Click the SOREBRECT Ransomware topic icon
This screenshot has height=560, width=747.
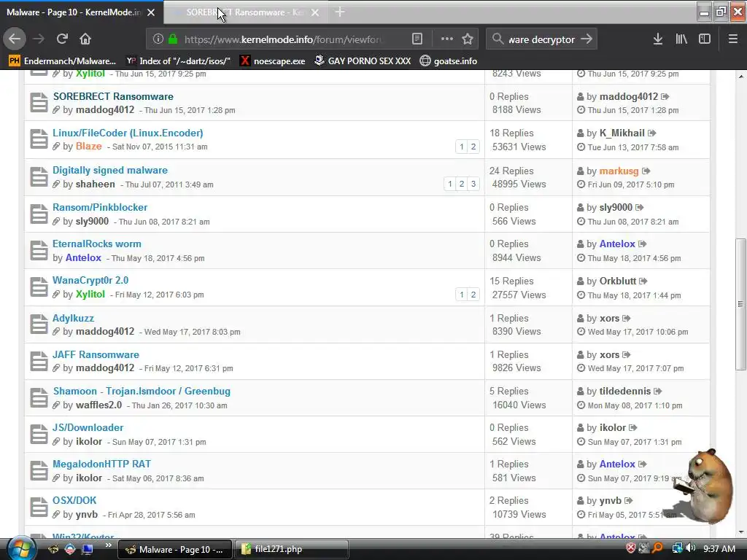coord(39,102)
